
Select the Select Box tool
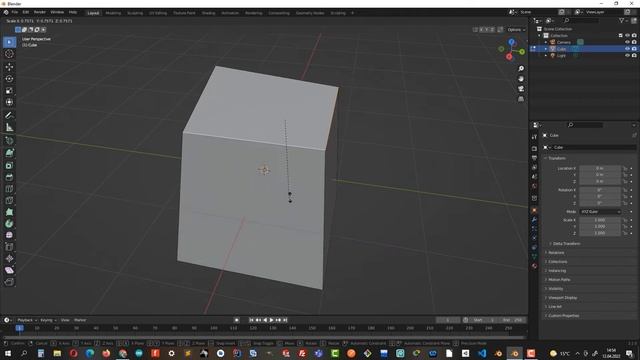point(9,42)
